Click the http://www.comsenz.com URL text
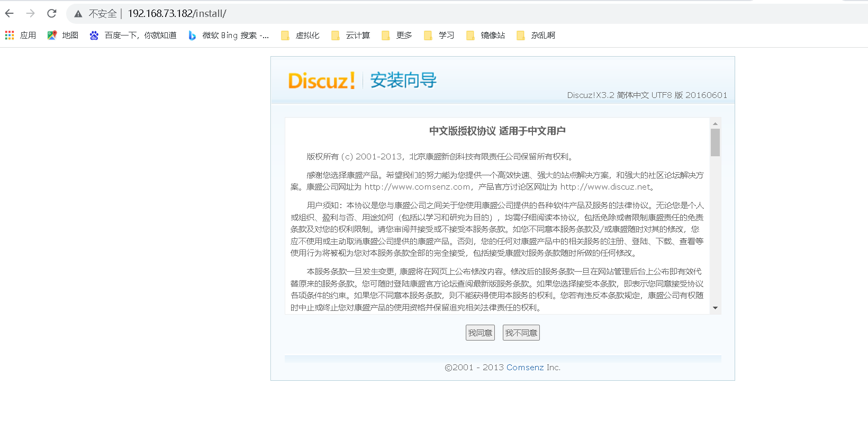 point(417,186)
